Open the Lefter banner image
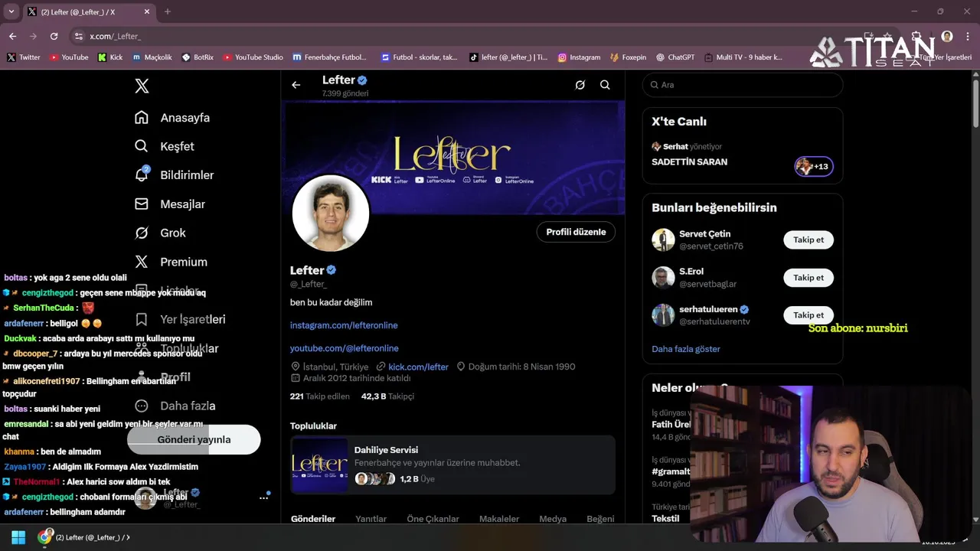 [455, 157]
